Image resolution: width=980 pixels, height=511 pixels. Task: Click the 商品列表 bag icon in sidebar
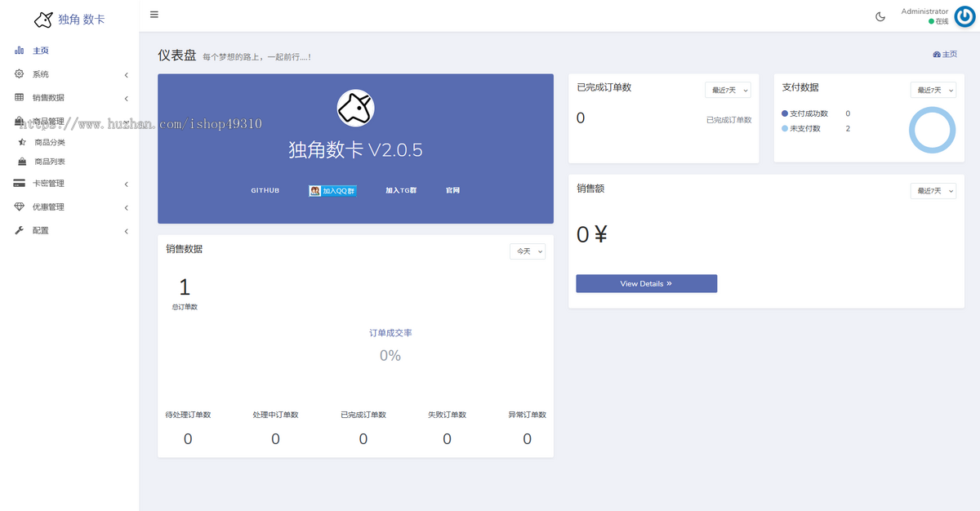(x=22, y=162)
